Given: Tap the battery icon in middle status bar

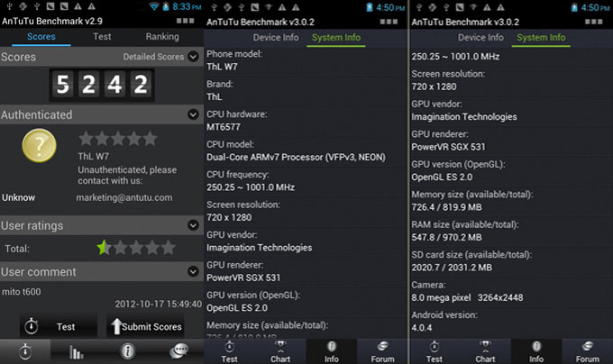Looking at the screenshot, I should [370, 7].
